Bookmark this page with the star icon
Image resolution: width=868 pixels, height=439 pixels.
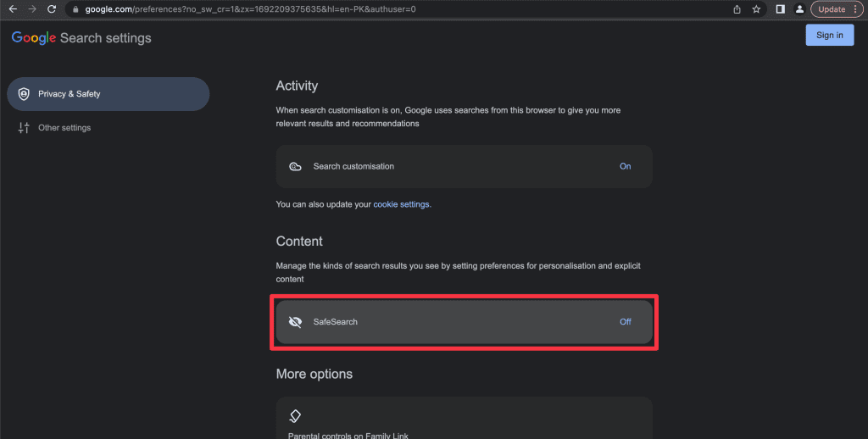(x=756, y=8)
